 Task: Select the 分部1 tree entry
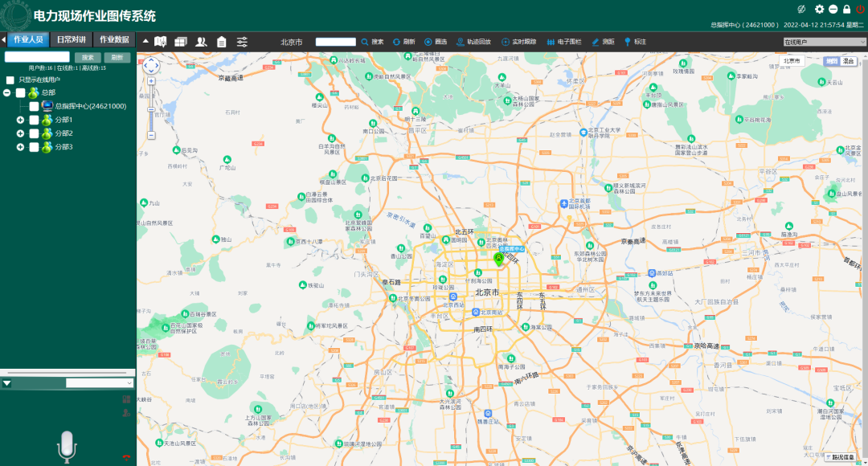pyautogui.click(x=63, y=120)
